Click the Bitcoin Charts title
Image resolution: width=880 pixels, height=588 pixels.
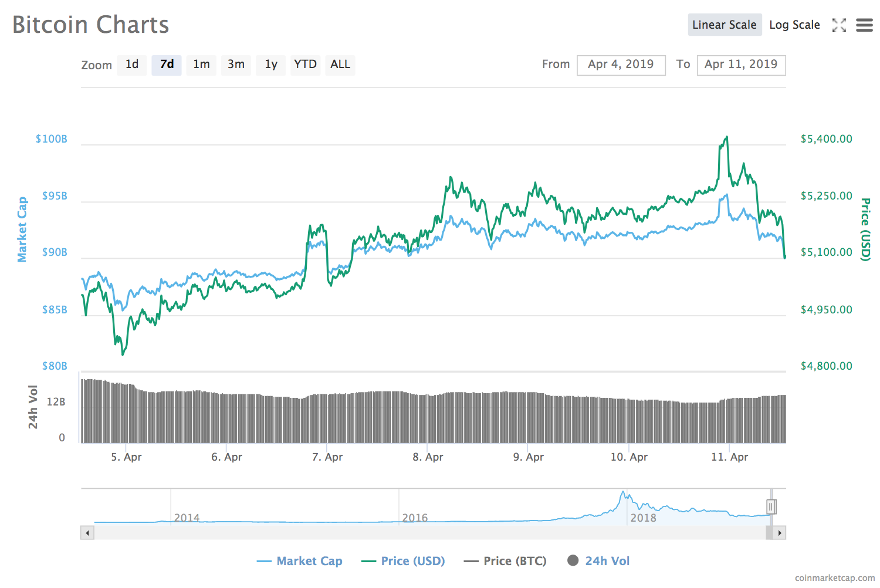click(91, 25)
